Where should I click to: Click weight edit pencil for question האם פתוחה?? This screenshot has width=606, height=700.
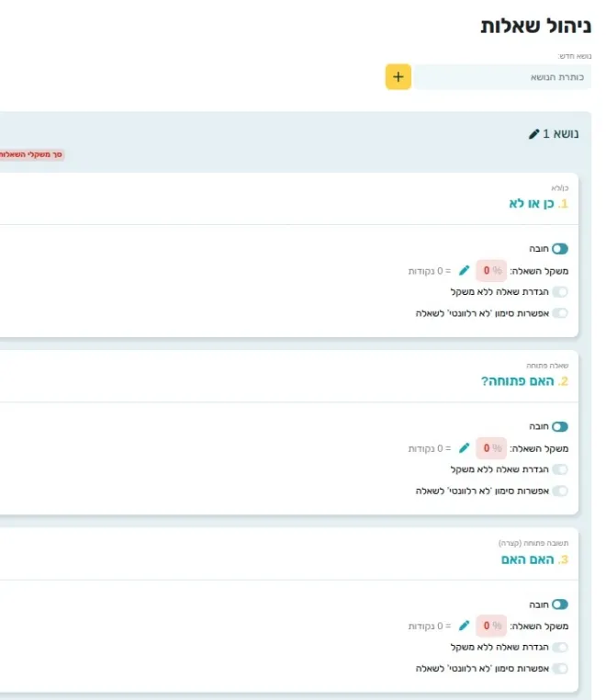[x=465, y=448]
